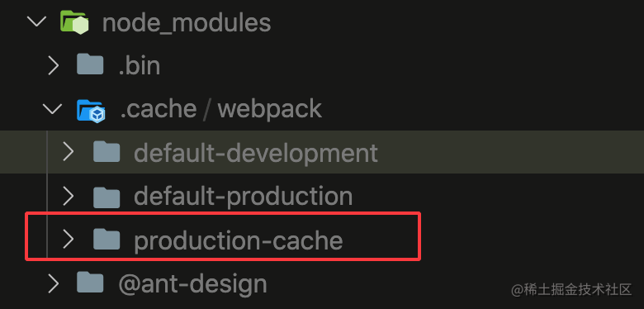Expand the @ant-design folder chevron
This screenshot has width=644, height=309.
point(54,283)
